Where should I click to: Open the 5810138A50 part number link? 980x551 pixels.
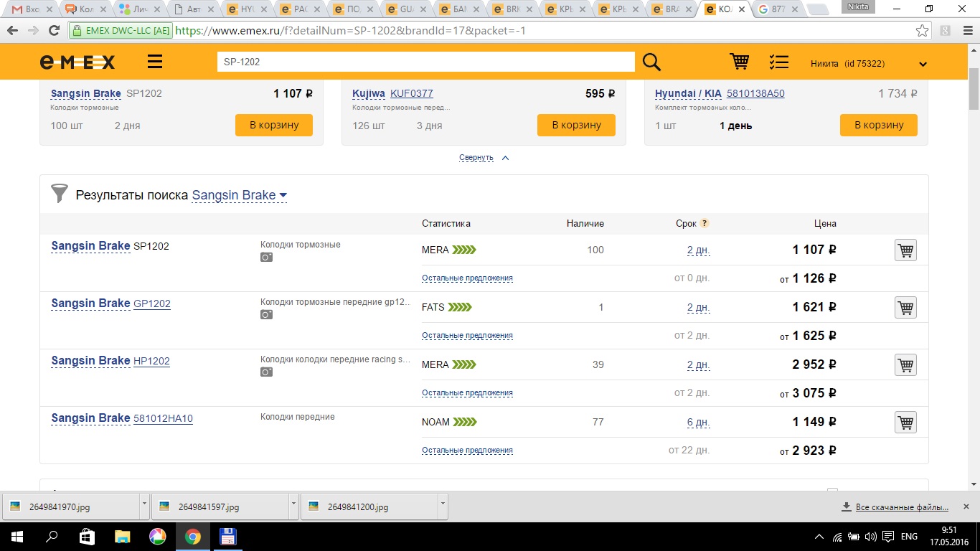pos(755,93)
